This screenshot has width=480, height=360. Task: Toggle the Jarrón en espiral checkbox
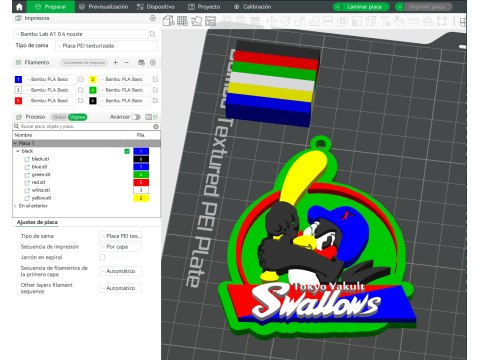click(x=102, y=257)
